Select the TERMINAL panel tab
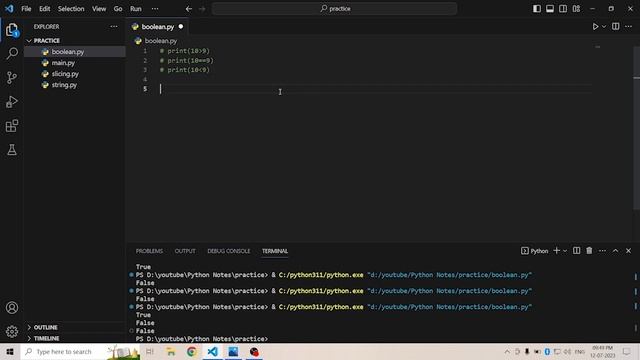This screenshot has width=640, height=360. point(275,251)
